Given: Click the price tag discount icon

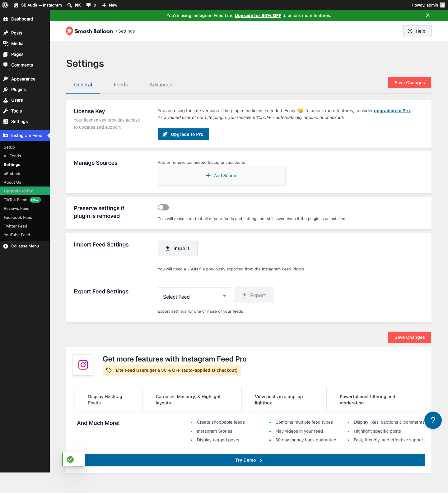Looking at the screenshot, I should click(109, 370).
